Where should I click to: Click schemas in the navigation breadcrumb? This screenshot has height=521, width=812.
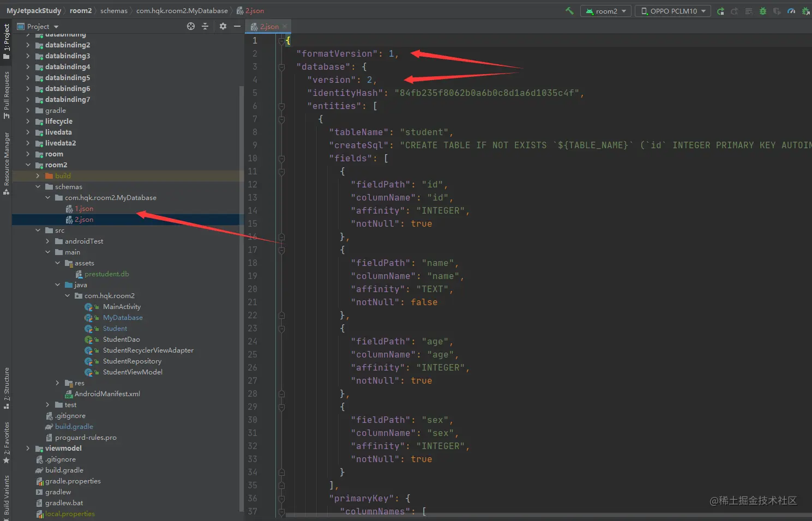(114, 11)
